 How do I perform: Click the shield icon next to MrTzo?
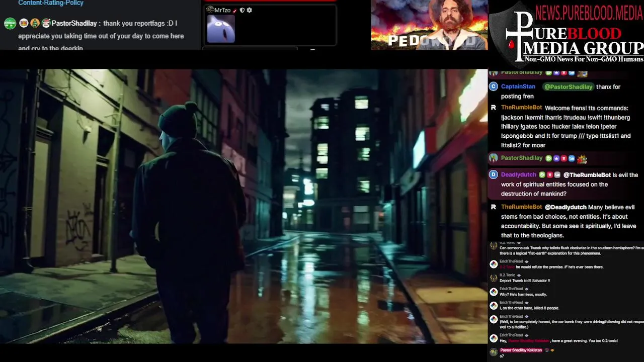point(242,10)
